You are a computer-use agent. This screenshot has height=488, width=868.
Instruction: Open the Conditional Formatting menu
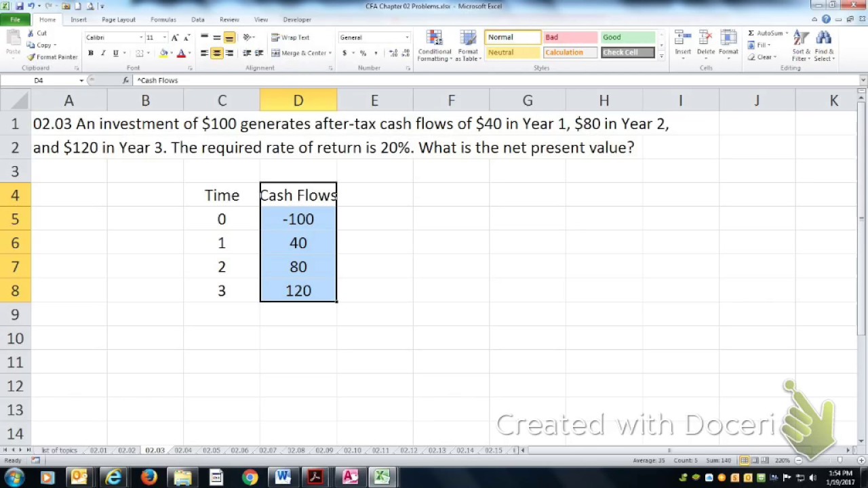pos(434,46)
